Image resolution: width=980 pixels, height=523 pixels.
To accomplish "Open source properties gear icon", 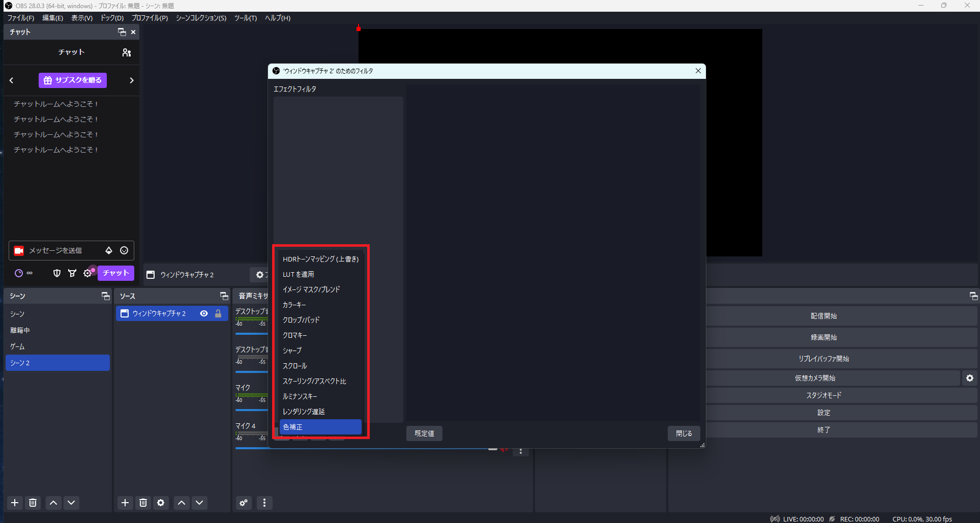I will pyautogui.click(x=161, y=503).
